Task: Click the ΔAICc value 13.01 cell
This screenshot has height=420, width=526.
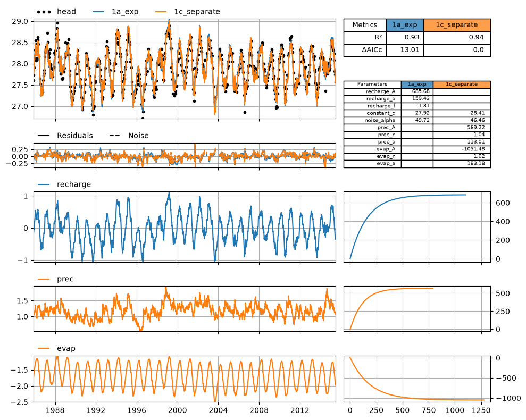Action: (x=405, y=50)
